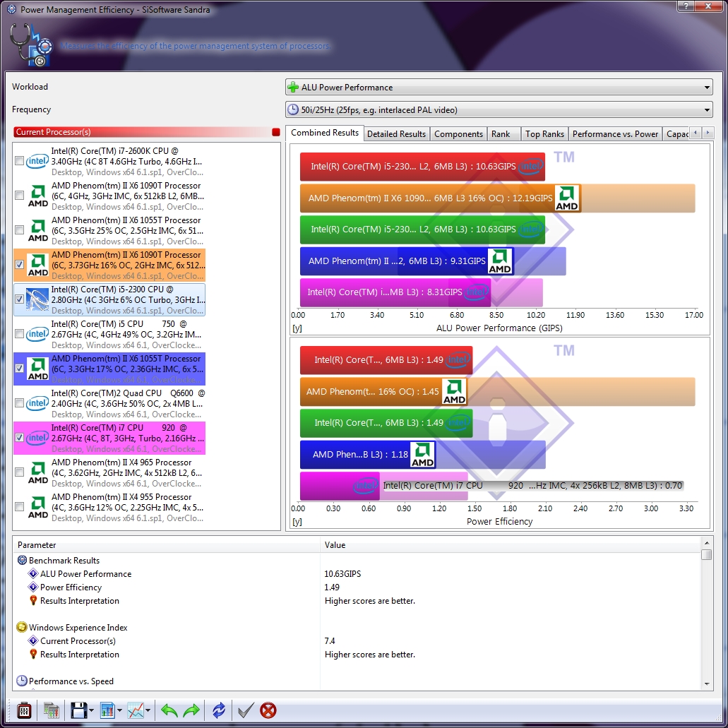Screen dimensions: 728x728
Task: Click the tab strip right scroll arrow
Action: (708, 133)
